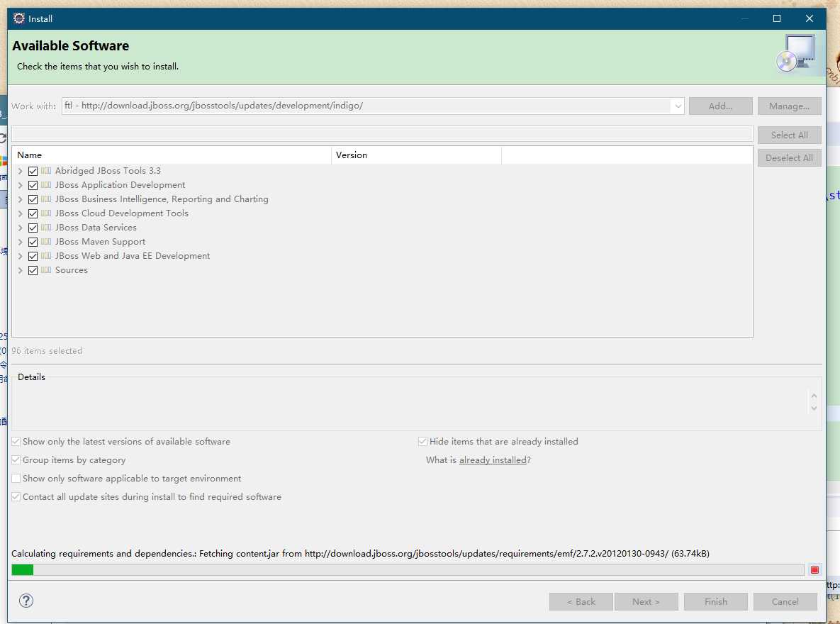Click category icon beside JBoss Data Services
This screenshot has width=840, height=624.
click(x=46, y=228)
